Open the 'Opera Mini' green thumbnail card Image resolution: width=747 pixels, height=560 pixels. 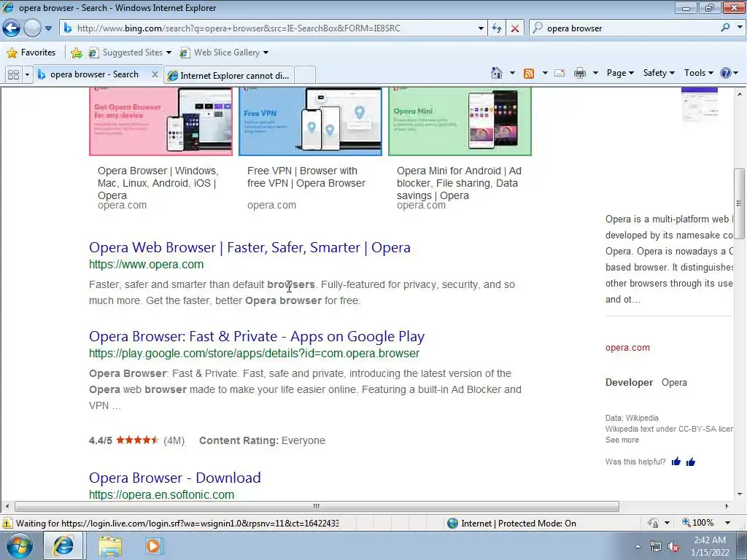point(460,122)
